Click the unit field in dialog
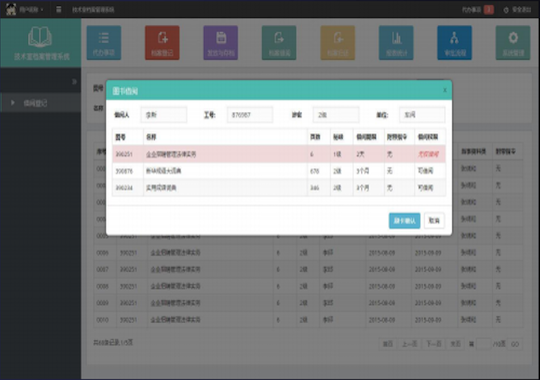Image resolution: width=540 pixels, height=380 pixels. pyautogui.click(x=422, y=115)
